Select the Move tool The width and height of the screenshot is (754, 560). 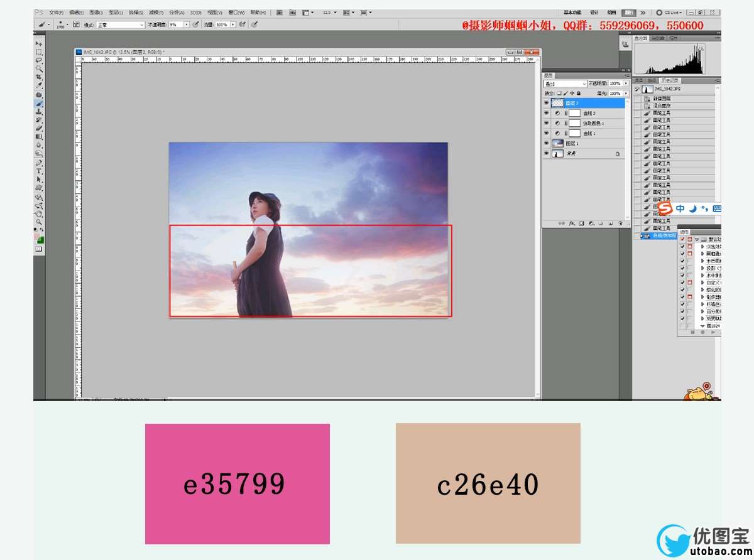(x=39, y=43)
